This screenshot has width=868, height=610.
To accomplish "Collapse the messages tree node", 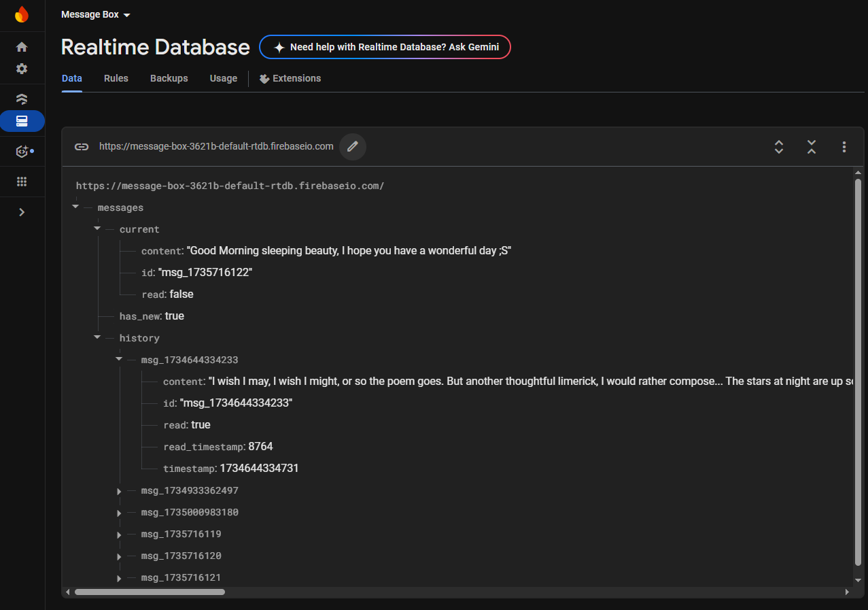I will tap(75, 207).
